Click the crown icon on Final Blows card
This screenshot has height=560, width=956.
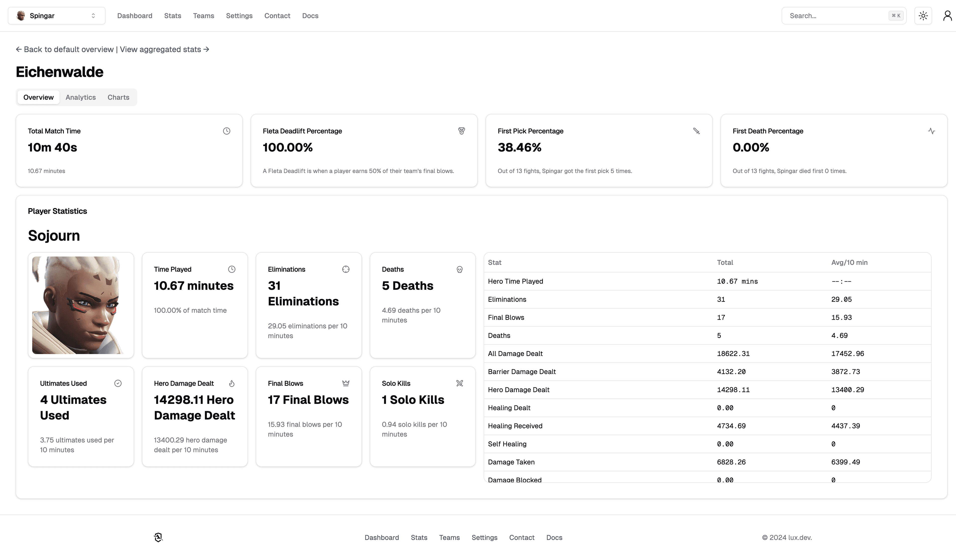pyautogui.click(x=346, y=383)
